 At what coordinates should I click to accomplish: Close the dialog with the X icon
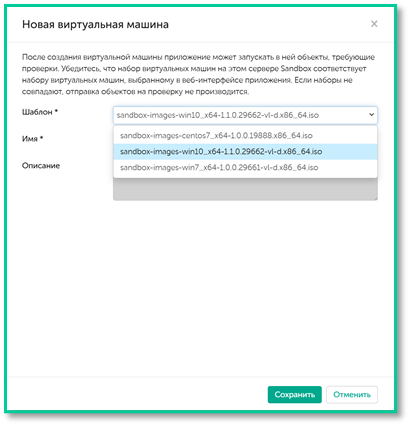(374, 24)
